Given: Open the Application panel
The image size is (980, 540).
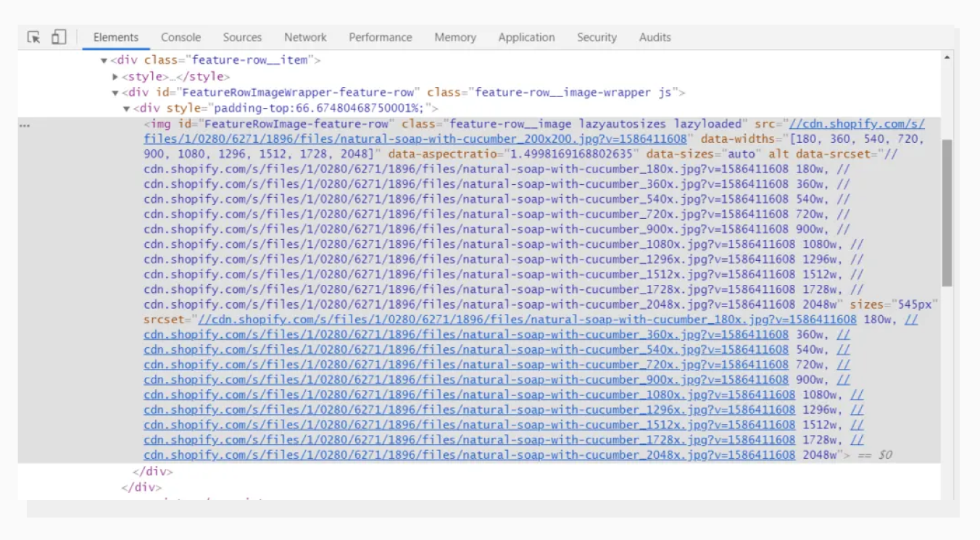Looking at the screenshot, I should point(526,37).
